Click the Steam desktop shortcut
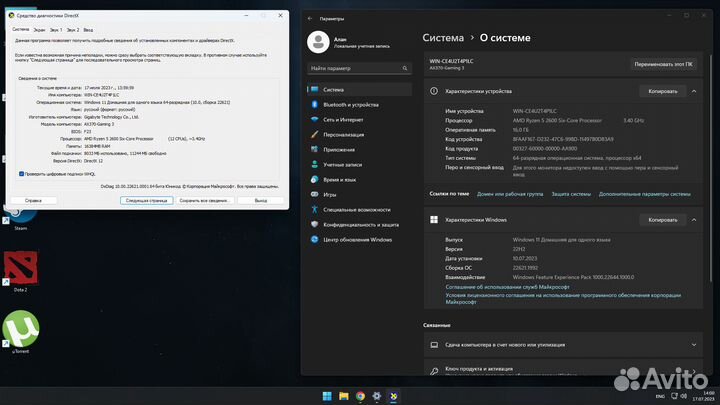720x405 pixels. pos(20,220)
